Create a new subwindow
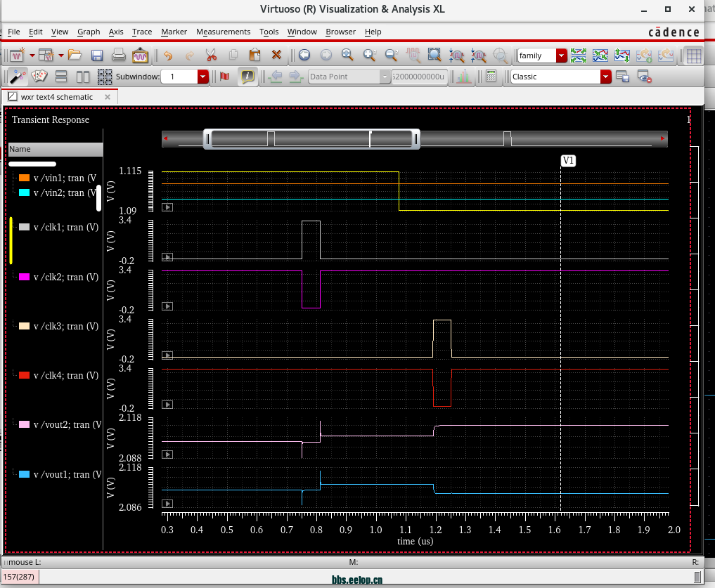715x588 pixels. click(46, 55)
